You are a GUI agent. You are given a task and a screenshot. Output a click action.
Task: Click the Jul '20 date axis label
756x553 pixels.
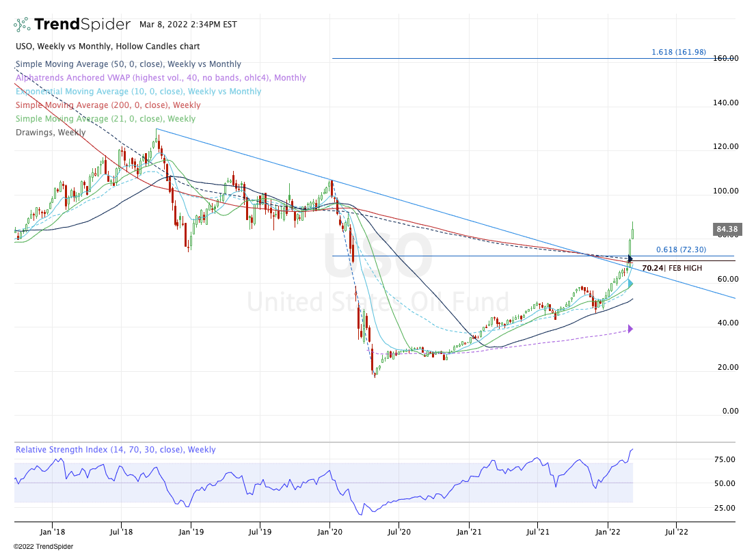(x=399, y=532)
